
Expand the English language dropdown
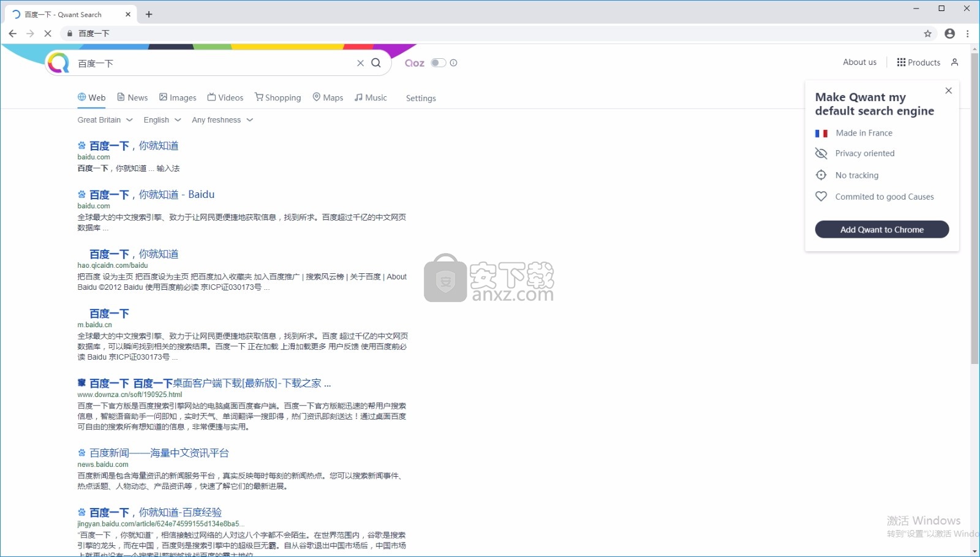point(162,120)
